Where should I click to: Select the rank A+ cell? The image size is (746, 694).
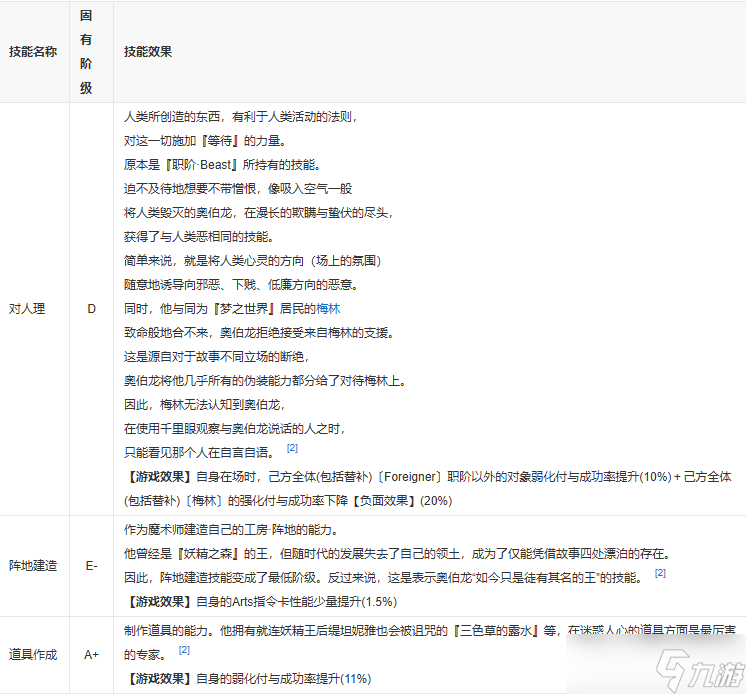click(x=91, y=654)
